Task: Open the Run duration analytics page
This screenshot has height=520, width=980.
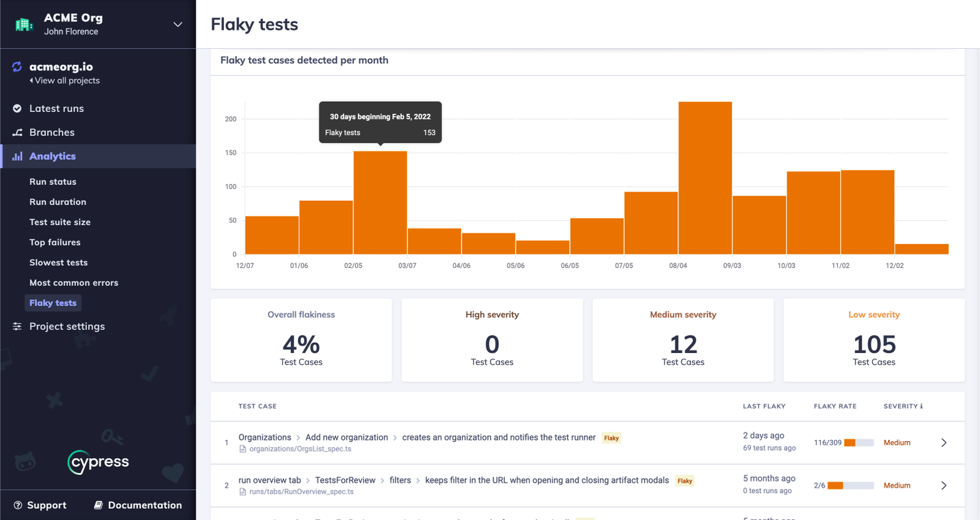Action: 58,202
